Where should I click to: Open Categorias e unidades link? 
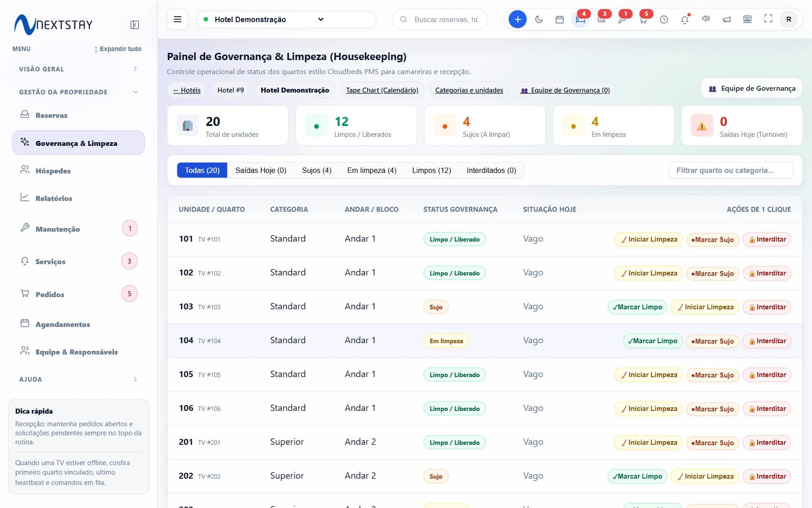point(469,90)
